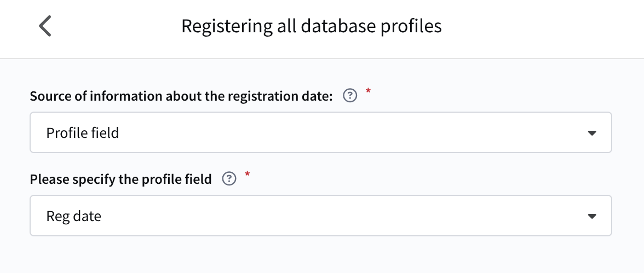Viewport: 644px width, 273px height.
Task: Open help icon beside registration date source label
Action: tap(349, 96)
